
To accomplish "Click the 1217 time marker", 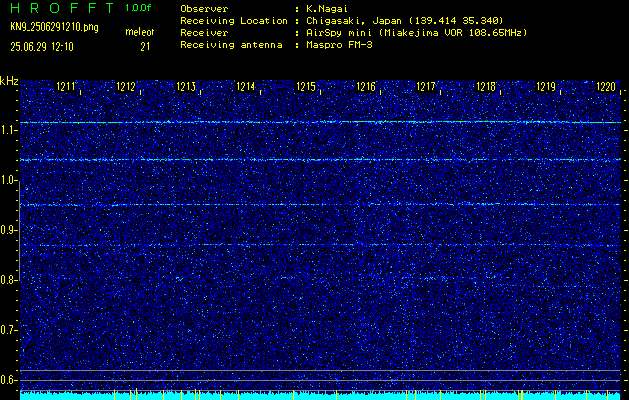I will 426,86.
